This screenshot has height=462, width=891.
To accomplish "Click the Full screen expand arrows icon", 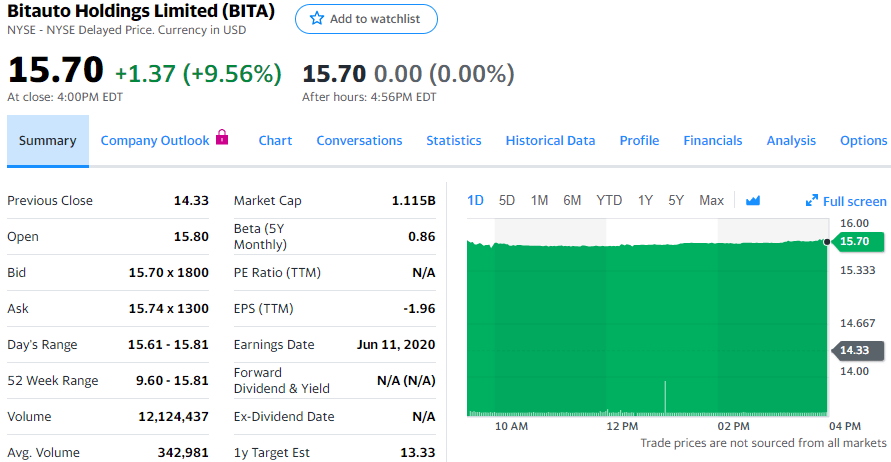I will click(812, 201).
